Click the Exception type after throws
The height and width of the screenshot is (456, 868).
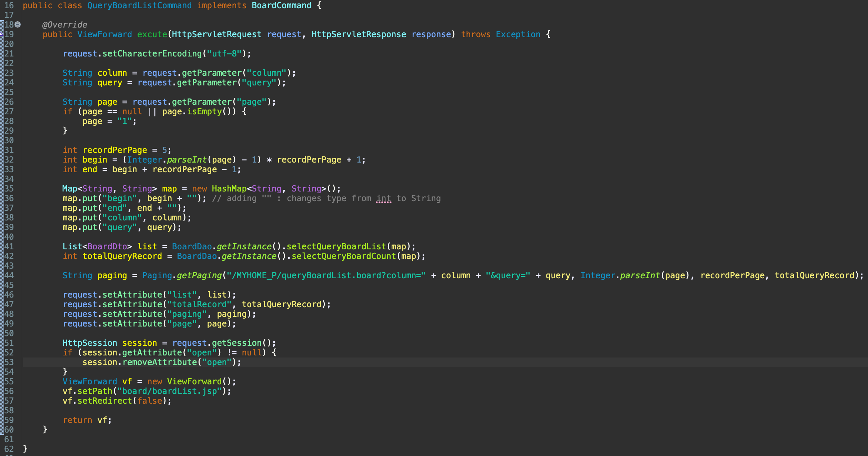tap(518, 34)
